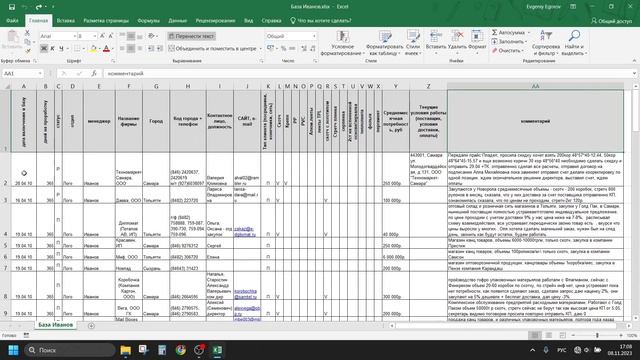Switch to the Формулы tab
640x360 pixels.
coord(149,21)
